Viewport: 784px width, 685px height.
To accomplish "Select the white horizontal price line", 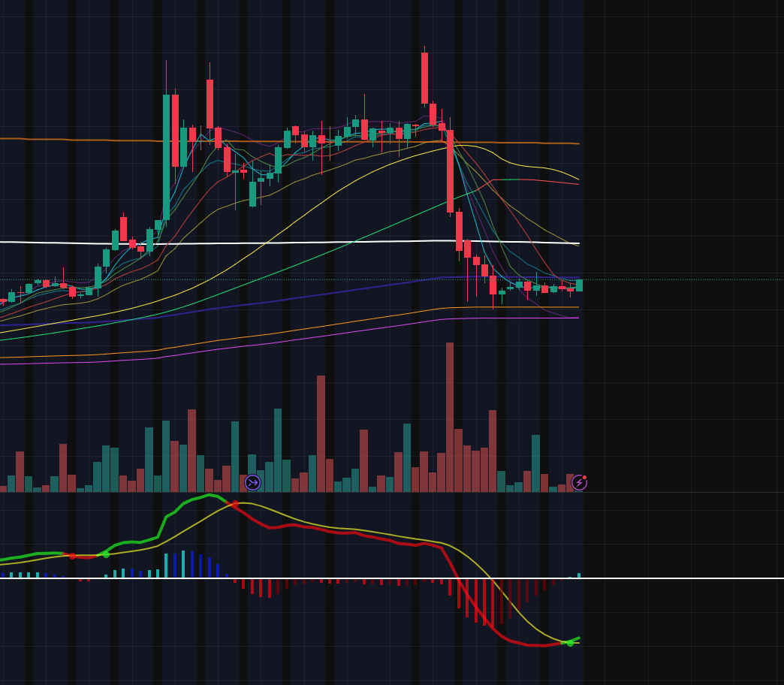I will pos(290,243).
